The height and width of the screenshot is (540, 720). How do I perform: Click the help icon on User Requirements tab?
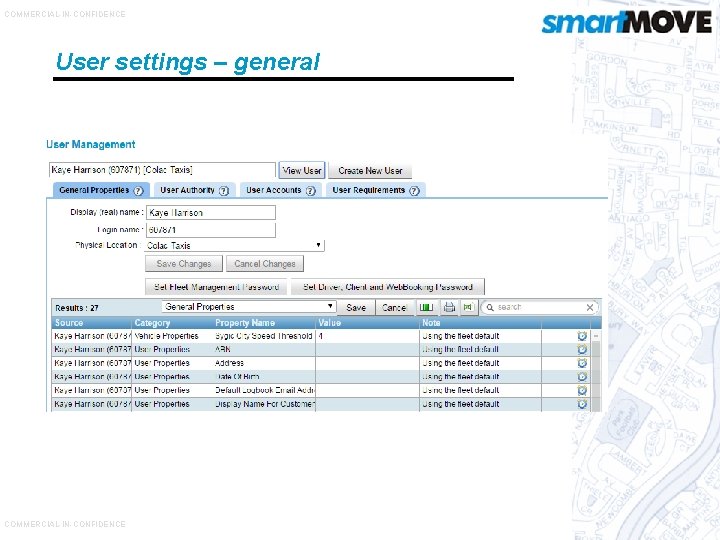pyautogui.click(x=414, y=191)
